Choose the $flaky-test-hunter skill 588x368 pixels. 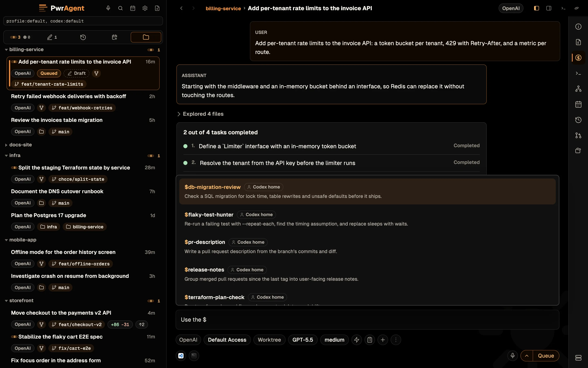367,219
